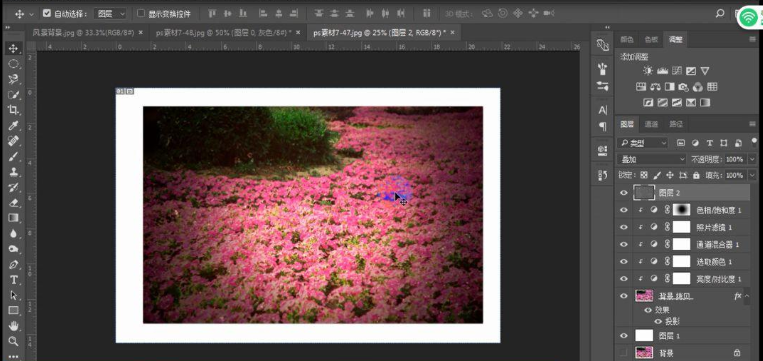Hide the 图层 2 layer

pyautogui.click(x=624, y=193)
